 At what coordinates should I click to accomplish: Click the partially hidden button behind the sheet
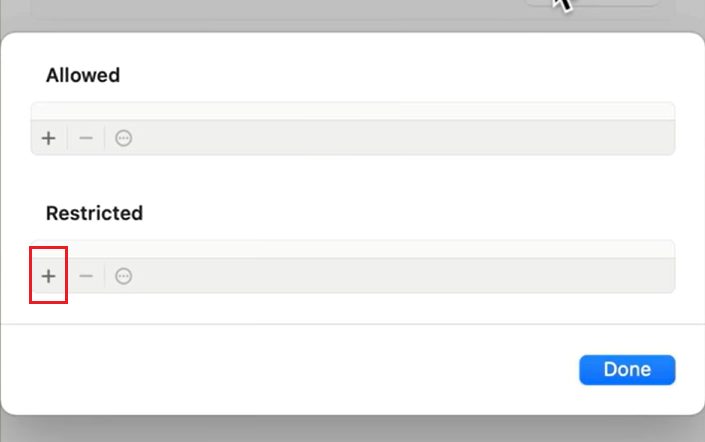click(610, 3)
